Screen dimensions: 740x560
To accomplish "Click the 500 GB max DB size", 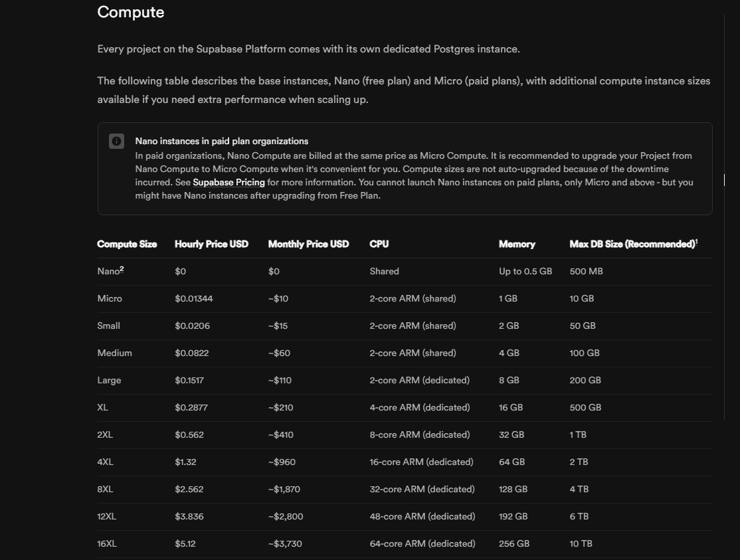I will pos(585,408).
